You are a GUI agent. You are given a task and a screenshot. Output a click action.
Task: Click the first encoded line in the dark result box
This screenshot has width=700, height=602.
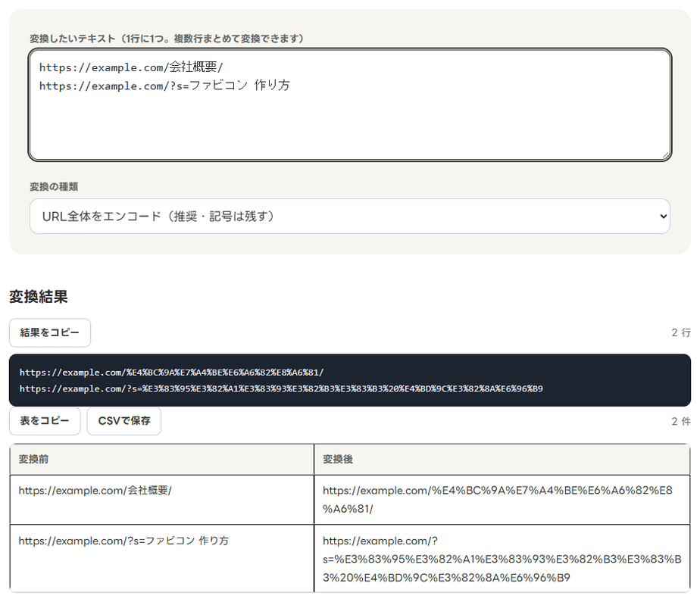coord(171,372)
